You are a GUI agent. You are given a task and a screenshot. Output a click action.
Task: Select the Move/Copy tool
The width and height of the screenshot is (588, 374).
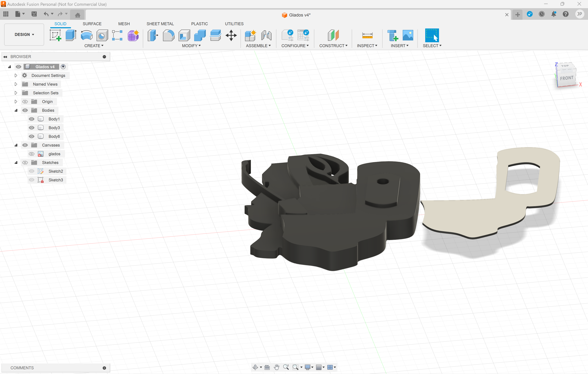[231, 35]
